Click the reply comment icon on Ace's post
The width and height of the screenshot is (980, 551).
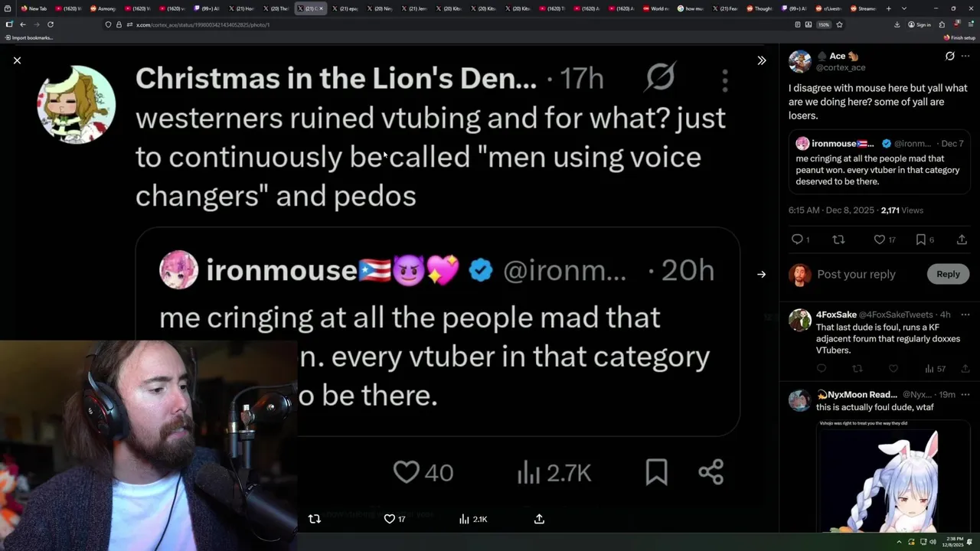coord(797,240)
